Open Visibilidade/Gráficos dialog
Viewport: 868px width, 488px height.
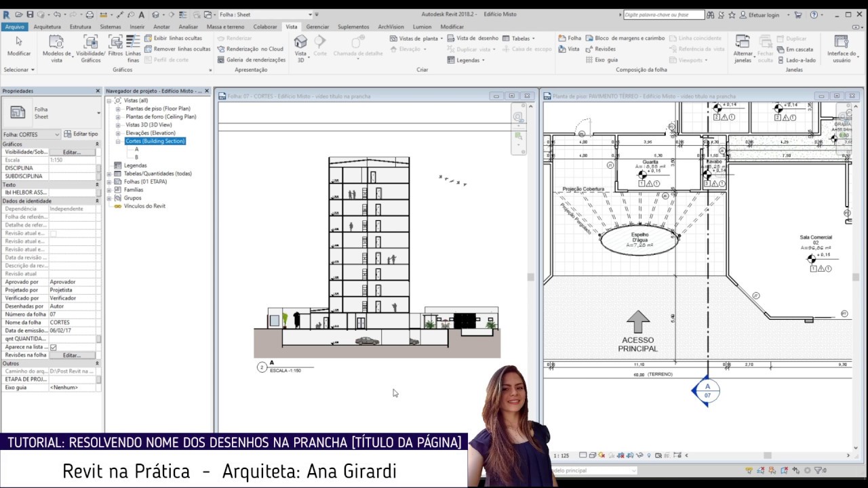(x=90, y=49)
